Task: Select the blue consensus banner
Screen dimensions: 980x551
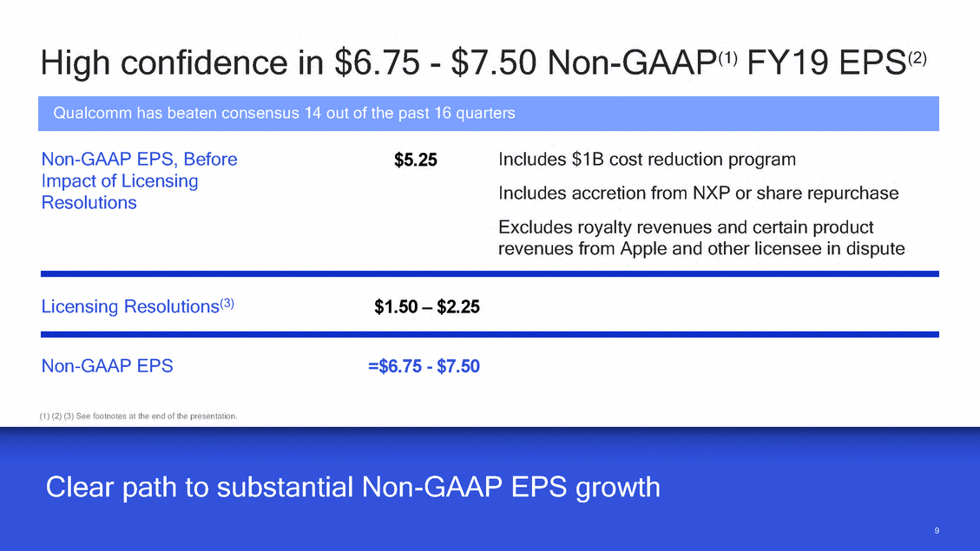Action: (488, 114)
